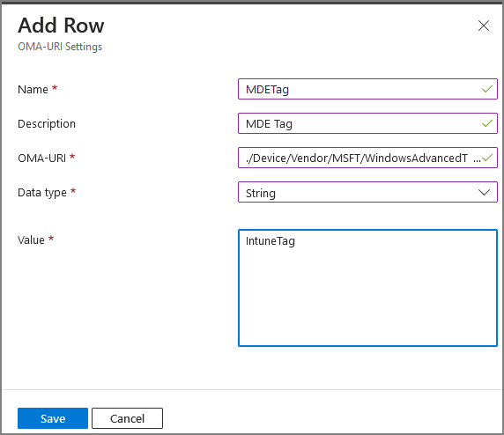Screen dimensions: 504x435
Task: Click the "Data type" label
Action: [x=42, y=193]
